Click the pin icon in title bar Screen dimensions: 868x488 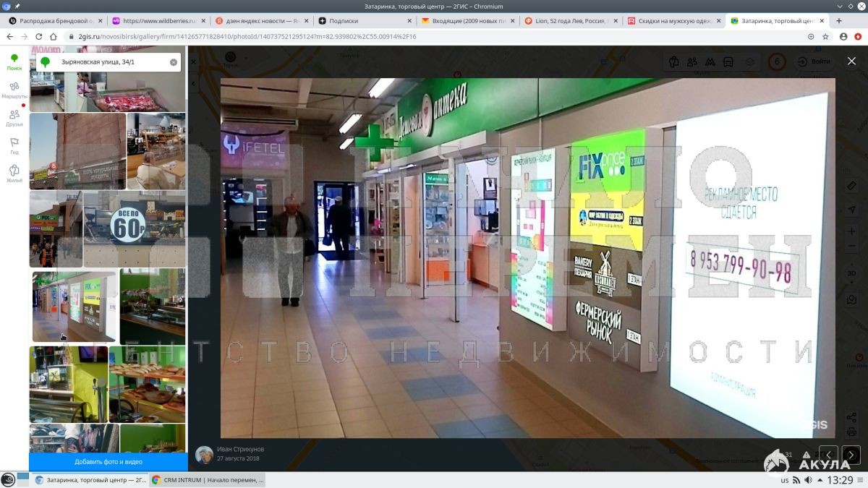(x=17, y=7)
